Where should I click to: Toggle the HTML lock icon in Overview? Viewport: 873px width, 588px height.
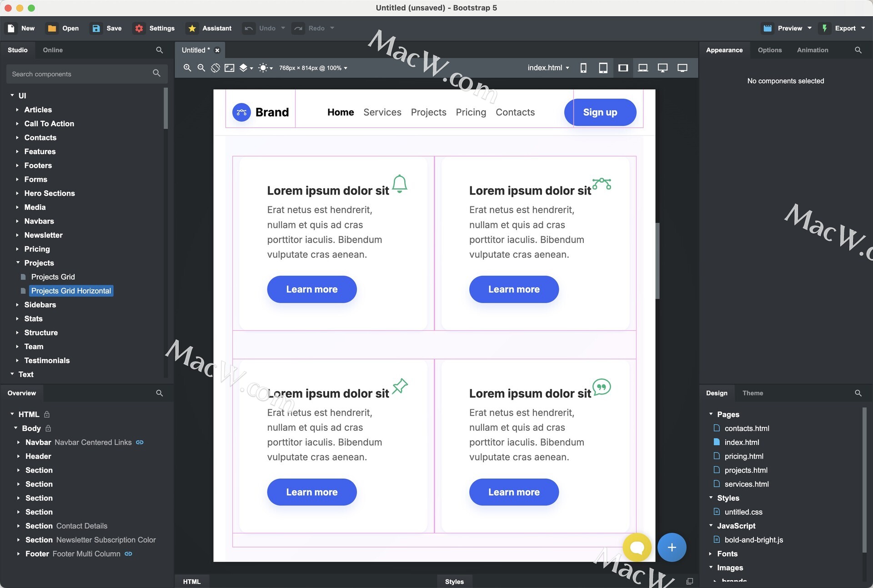pyautogui.click(x=47, y=414)
